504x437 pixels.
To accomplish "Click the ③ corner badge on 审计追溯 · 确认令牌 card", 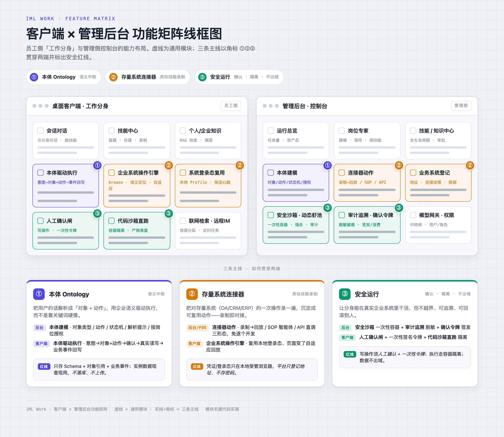I will click(399, 208).
